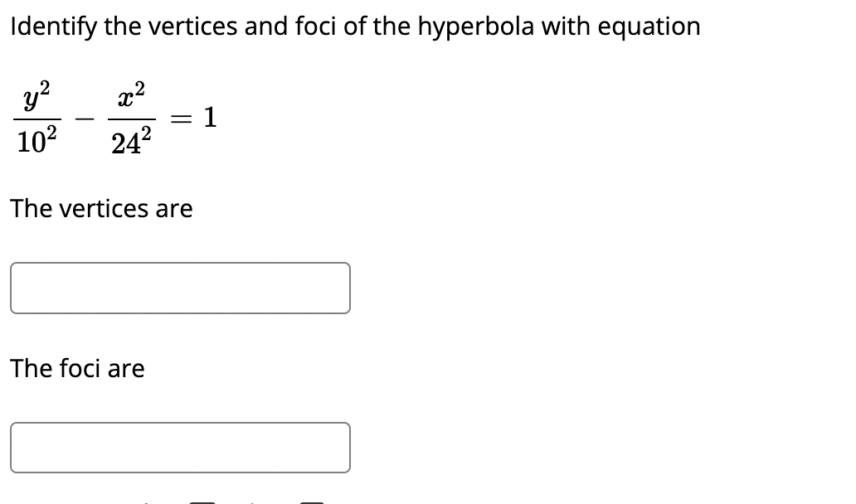Click inside the foci answer box
The image size is (856, 504).
179,448
